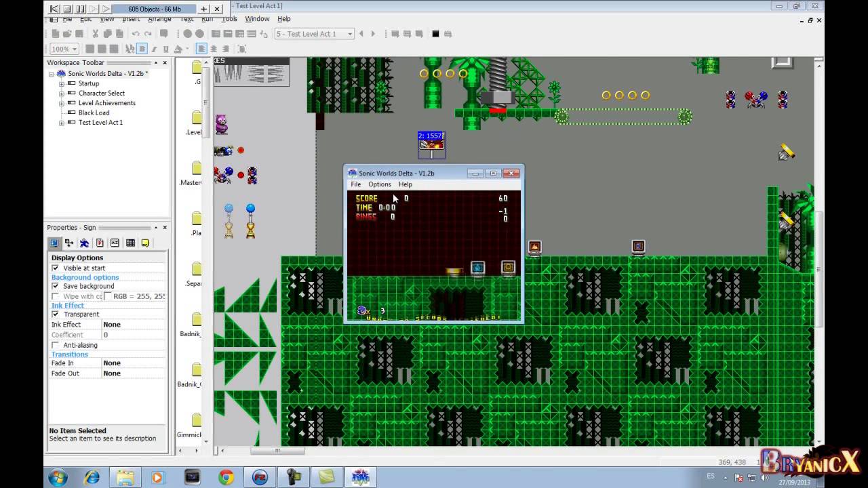The height and width of the screenshot is (488, 868).
Task: Click the Redo toolbar icon
Action: 147,34
